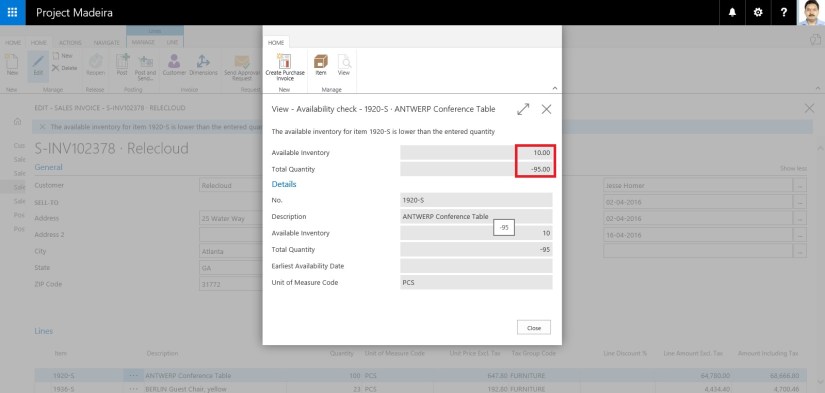825x393 pixels.
Task: Open Customer from the Invoice group
Action: [174, 66]
